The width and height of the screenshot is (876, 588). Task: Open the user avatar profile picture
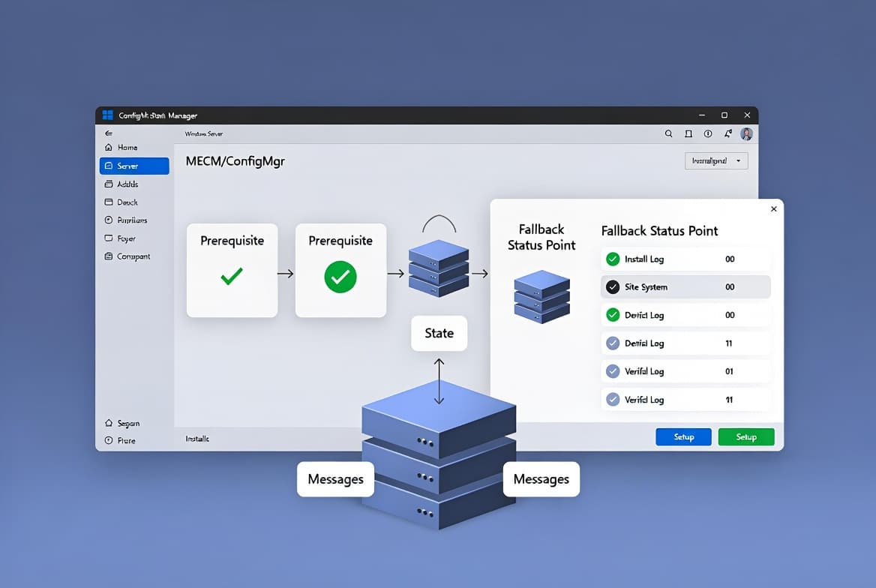pos(746,133)
